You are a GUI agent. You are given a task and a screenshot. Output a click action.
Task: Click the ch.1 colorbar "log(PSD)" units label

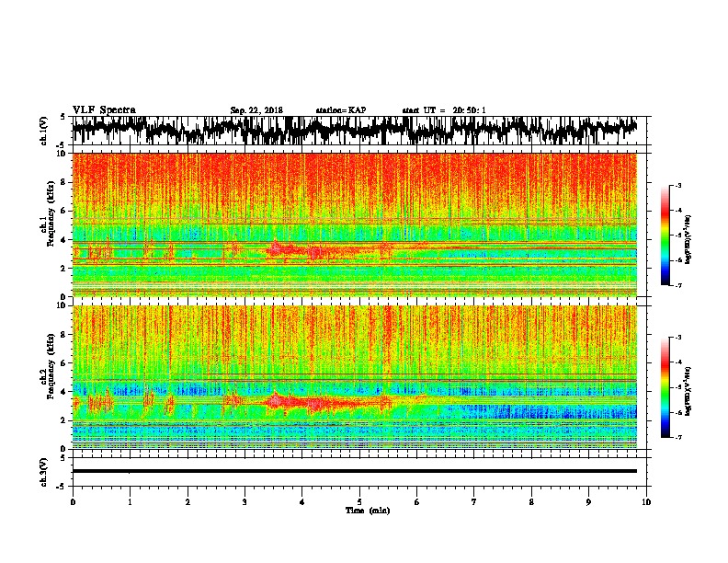point(688,240)
